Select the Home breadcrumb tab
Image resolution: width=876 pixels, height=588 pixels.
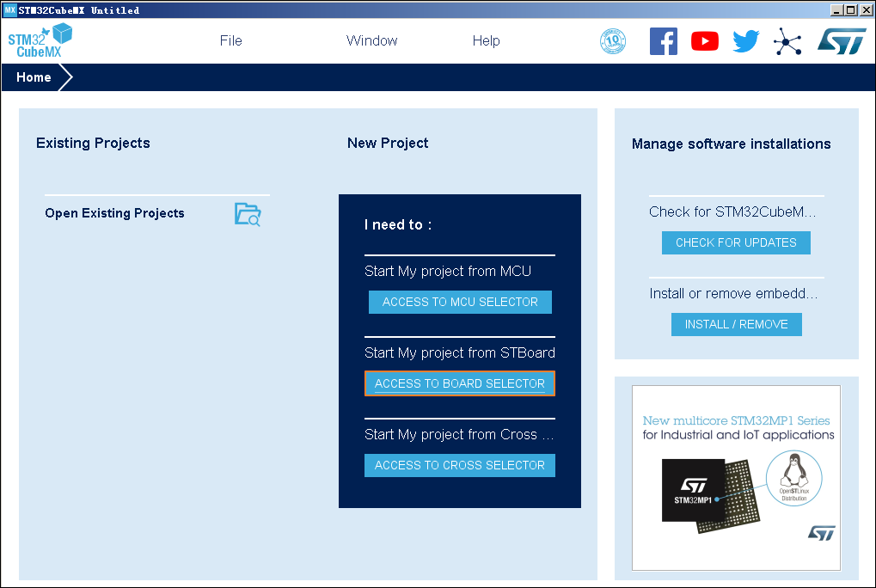(x=34, y=77)
